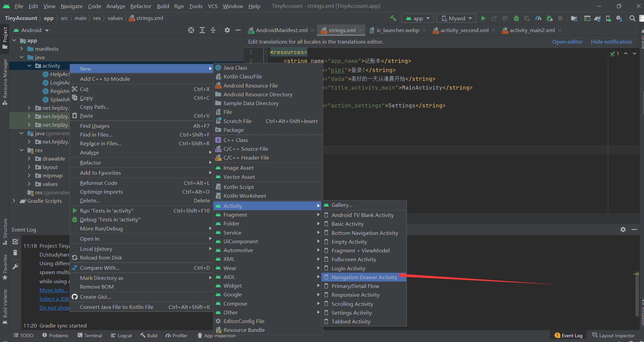Close the strings.xml tab

pos(361,30)
